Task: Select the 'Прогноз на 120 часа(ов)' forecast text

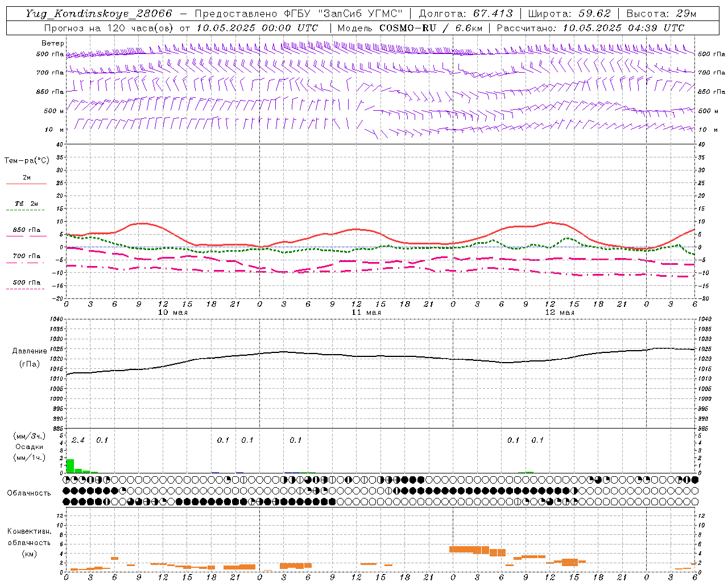Action: point(109,28)
